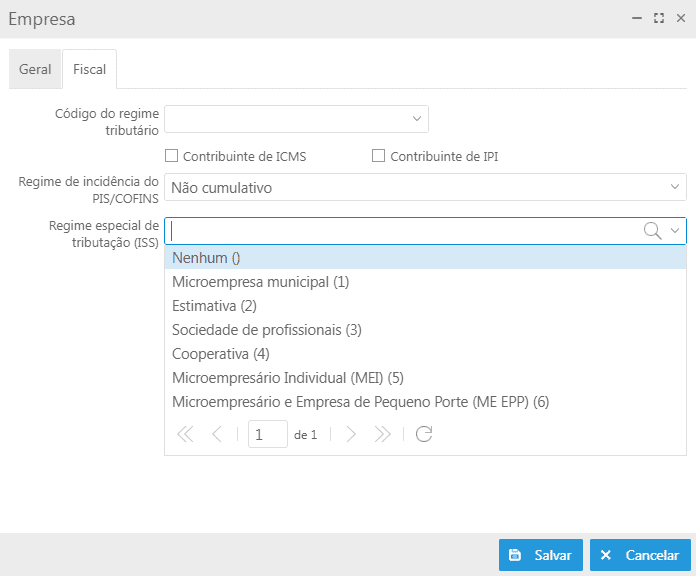Go to first page of dropdown list
Viewport: 696px width, 576px height.
pos(185,434)
